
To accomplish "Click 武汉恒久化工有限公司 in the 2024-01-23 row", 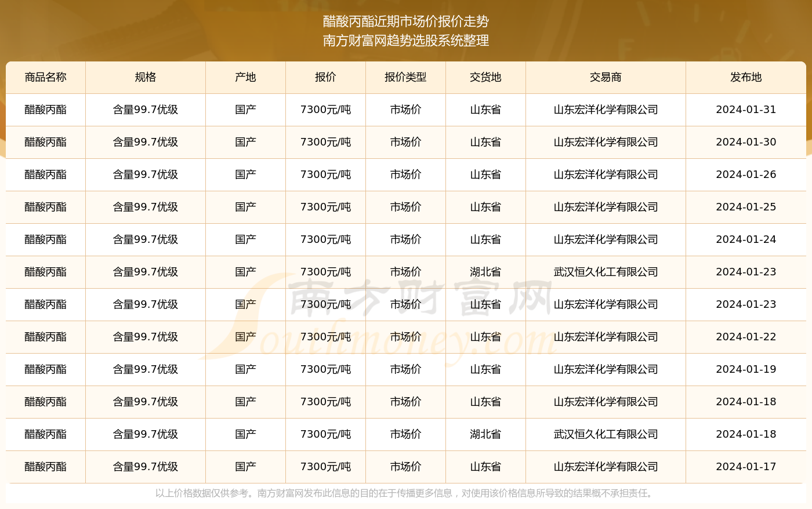I will pos(606,272).
